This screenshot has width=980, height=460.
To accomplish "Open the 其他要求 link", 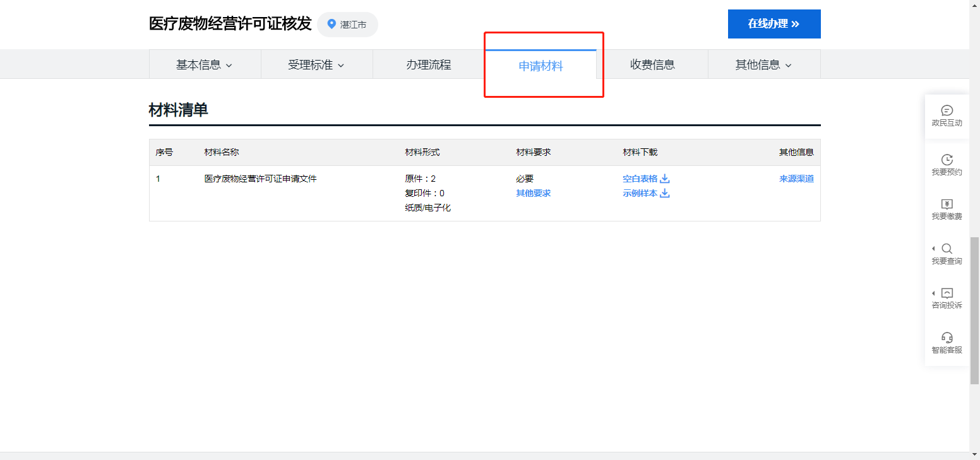I will (533, 193).
